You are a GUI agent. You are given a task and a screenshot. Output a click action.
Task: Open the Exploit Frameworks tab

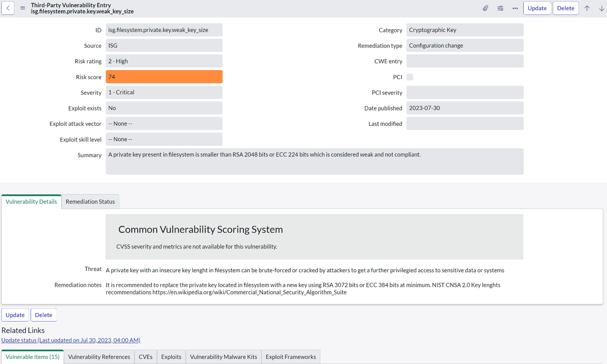291,357
